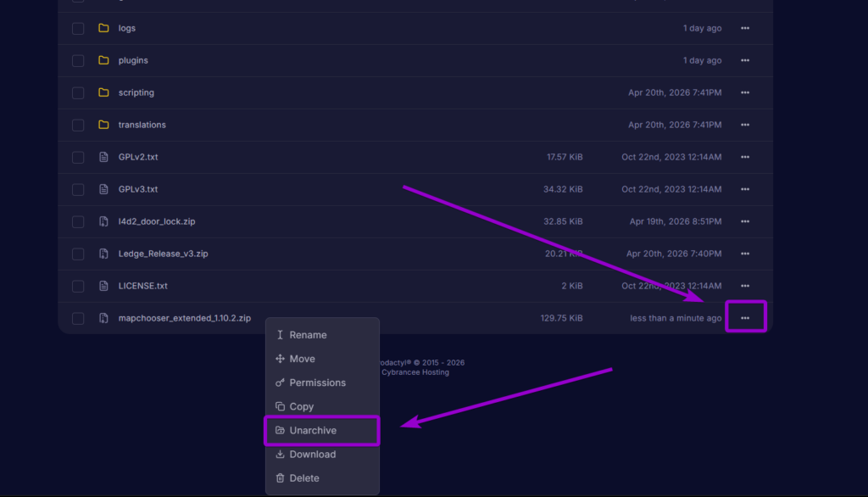Image resolution: width=868 pixels, height=497 pixels.
Task: Click the Rename icon in context menu
Action: point(281,335)
